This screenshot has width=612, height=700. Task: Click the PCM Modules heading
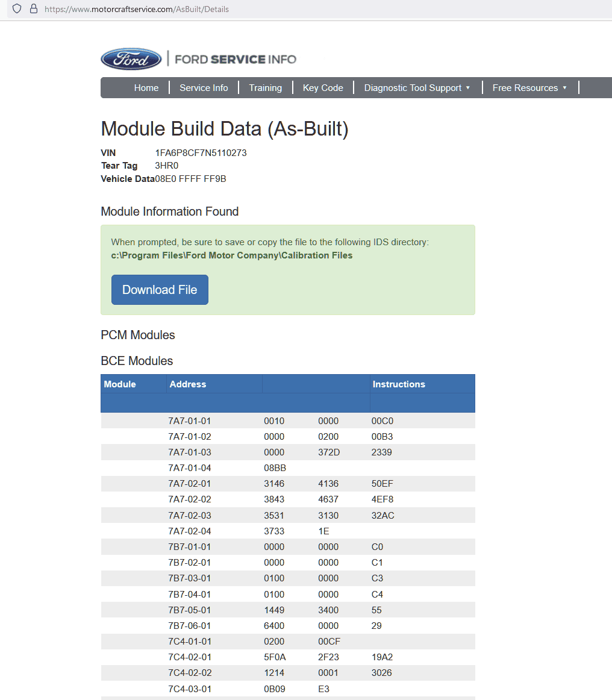click(138, 335)
